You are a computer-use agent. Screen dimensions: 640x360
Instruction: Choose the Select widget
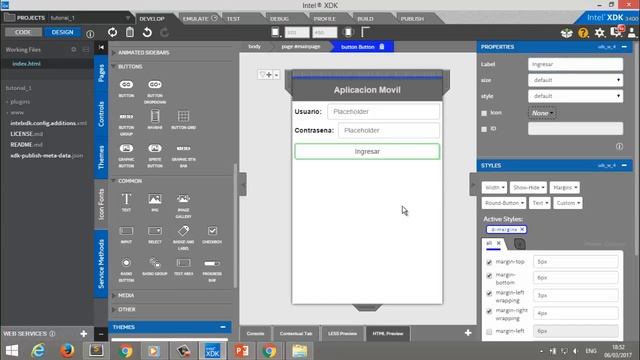(155, 235)
